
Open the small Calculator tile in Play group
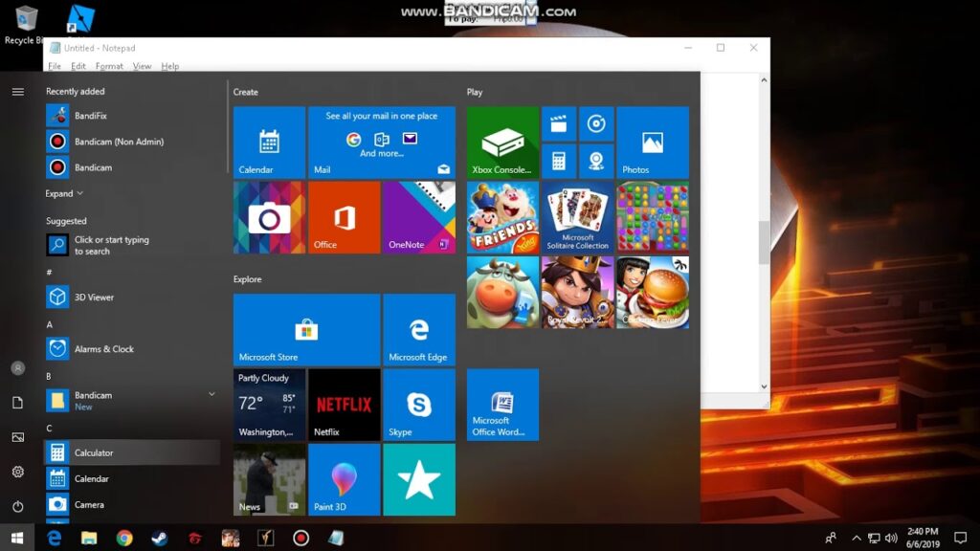coord(559,161)
